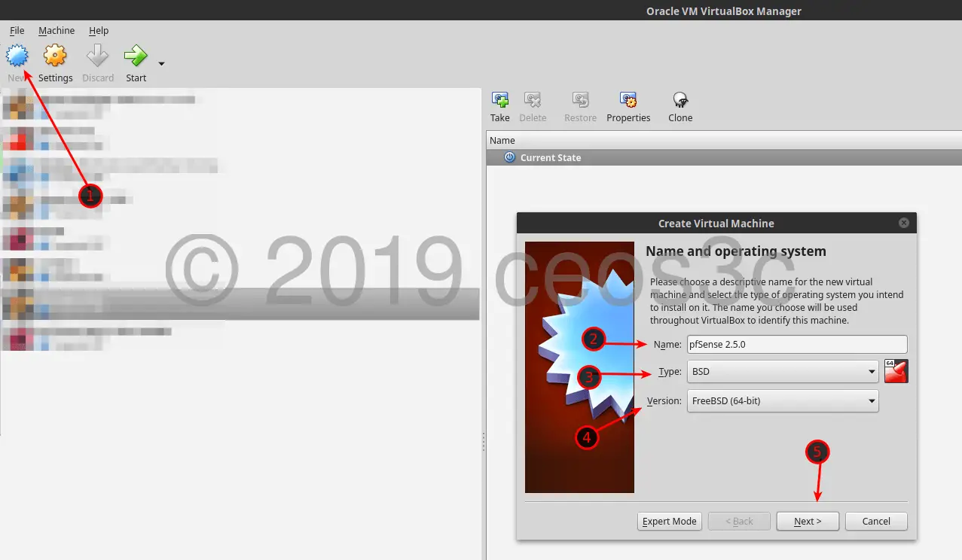Click the Clone sheep icon

click(x=680, y=100)
